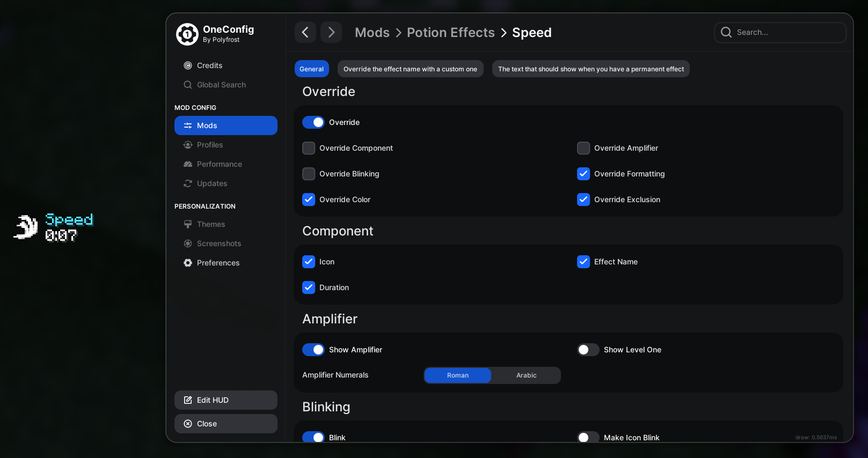Focus the Search input field

point(781,32)
